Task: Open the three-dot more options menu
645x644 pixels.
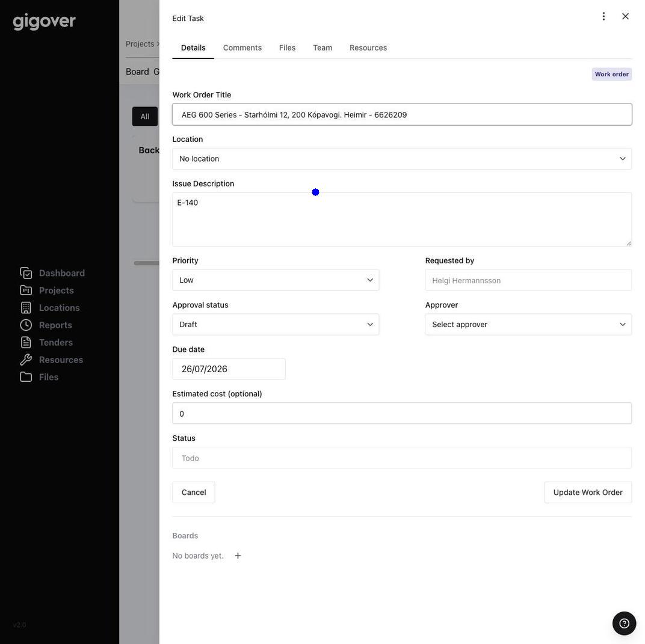Action: pyautogui.click(x=603, y=16)
